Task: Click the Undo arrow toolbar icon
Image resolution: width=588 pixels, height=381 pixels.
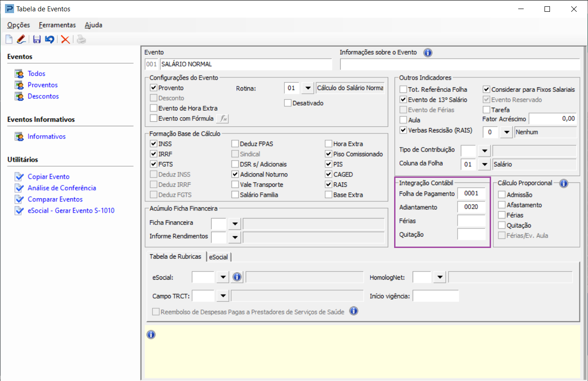Action: point(49,39)
